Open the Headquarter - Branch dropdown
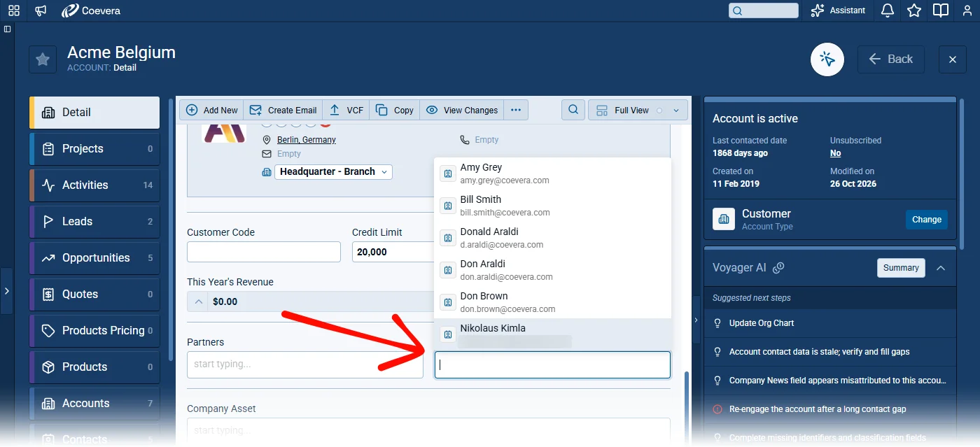This screenshot has width=980, height=447. [x=333, y=171]
